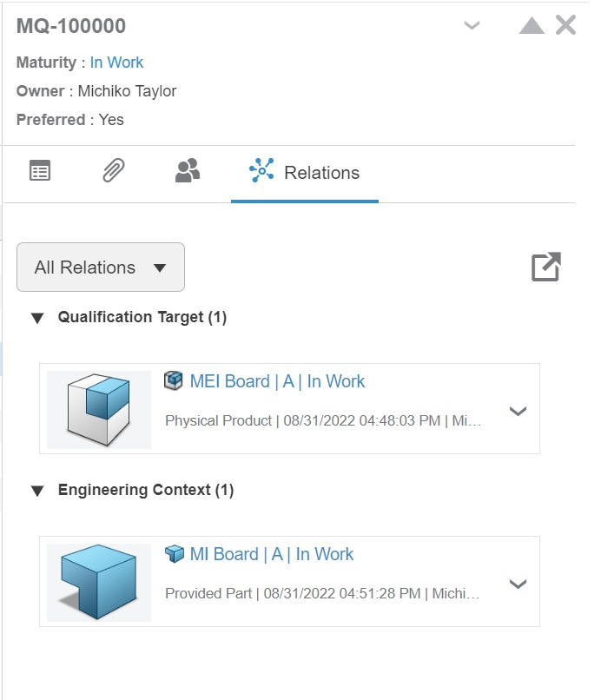Expand the MEI Board item chevron
The width and height of the screenshot is (601, 700).
pos(518,411)
